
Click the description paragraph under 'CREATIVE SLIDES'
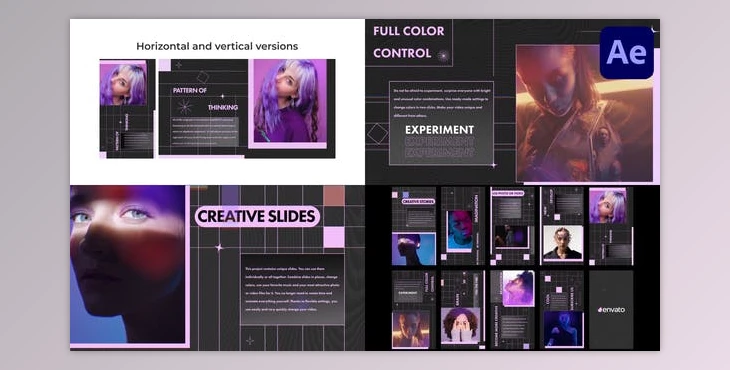[292, 289]
